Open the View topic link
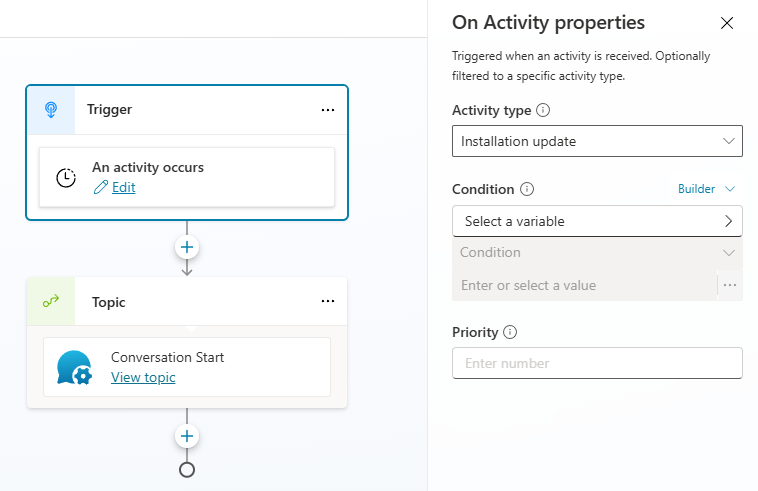The height and width of the screenshot is (491, 758). tap(143, 377)
